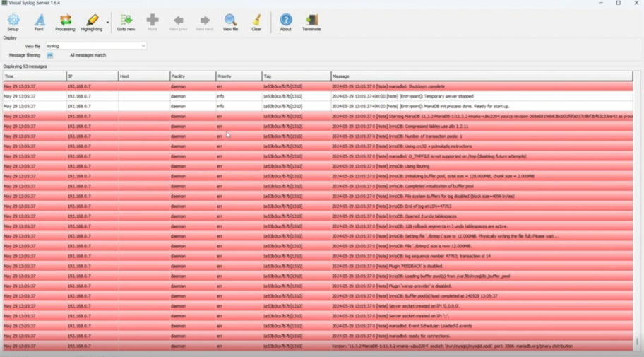Viewport: 644px width, 357px height.
Task: Click 'err' priority in 'Shutdown complete' row
Action: coord(220,86)
